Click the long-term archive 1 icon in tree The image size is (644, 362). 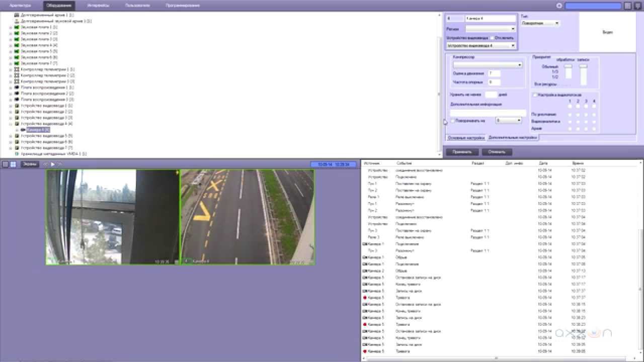[x=17, y=15]
